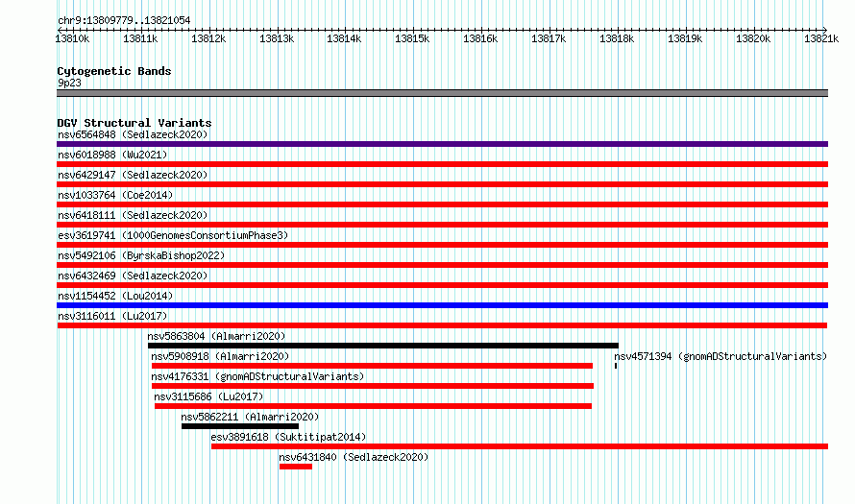
Task: Click the 13818k ruler position
Action: pyautogui.click(x=617, y=38)
